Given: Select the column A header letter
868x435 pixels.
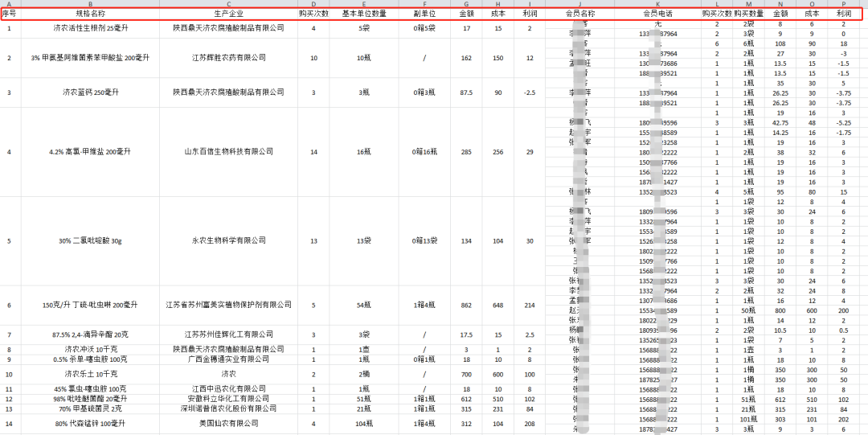Looking at the screenshot, I should [10, 4].
